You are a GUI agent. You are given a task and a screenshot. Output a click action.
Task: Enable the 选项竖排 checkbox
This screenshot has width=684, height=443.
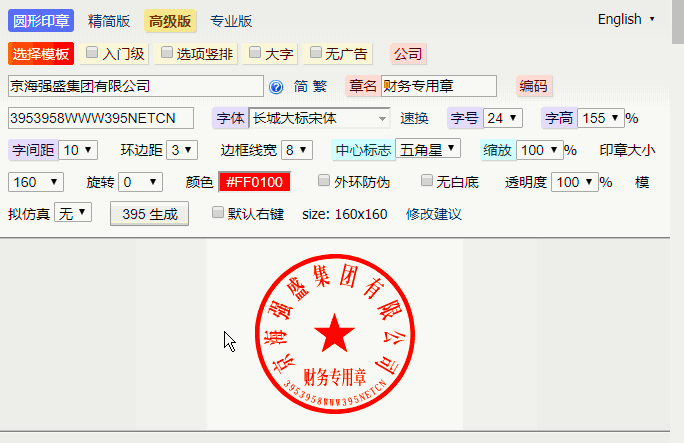click(167, 53)
